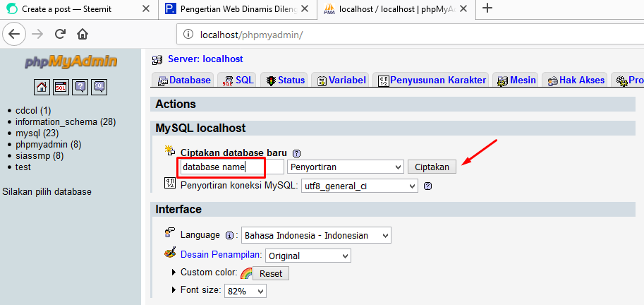
Task: Click the site info icon in address bar
Action: [x=188, y=35]
